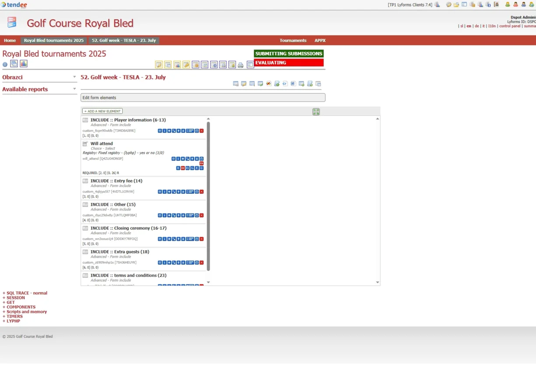Screen dimensions: 536x392
Task: Open the control panel link
Action: click(510, 26)
